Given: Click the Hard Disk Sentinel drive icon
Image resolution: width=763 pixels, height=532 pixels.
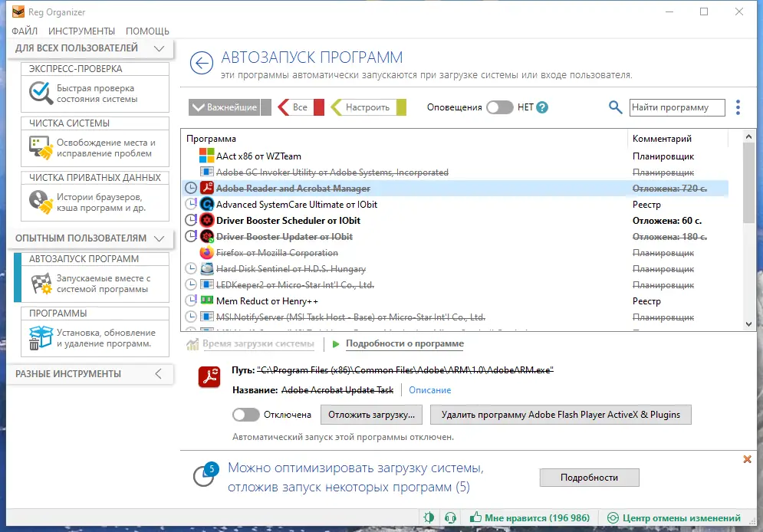Looking at the screenshot, I should click(x=207, y=269).
